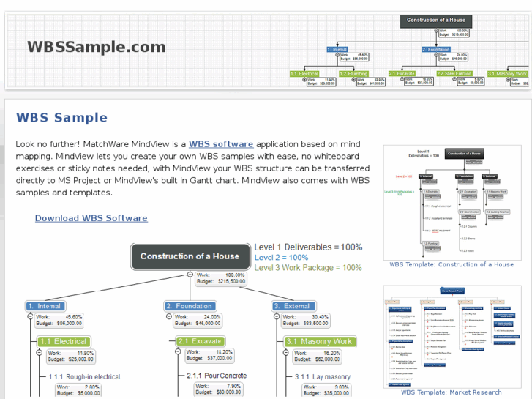Click 2.1.1 Pour Concrete item
532x399 pixels.
(x=217, y=376)
